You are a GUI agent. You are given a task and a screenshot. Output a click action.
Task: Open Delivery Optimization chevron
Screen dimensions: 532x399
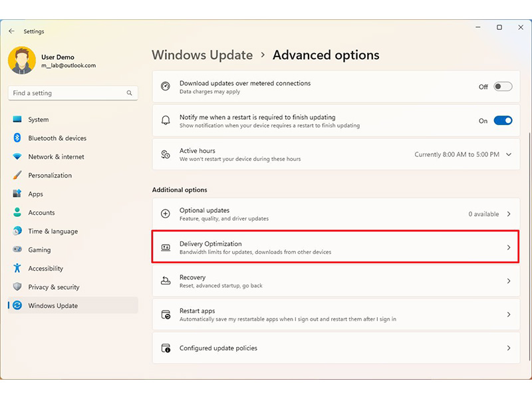point(509,247)
